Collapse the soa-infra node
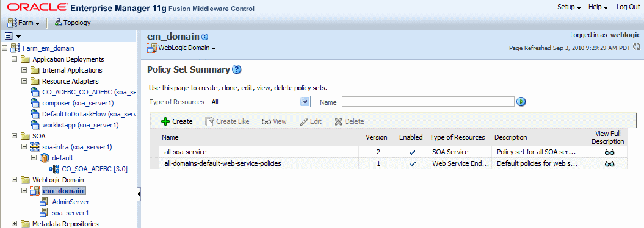The height and width of the screenshot is (228, 644). (24, 147)
